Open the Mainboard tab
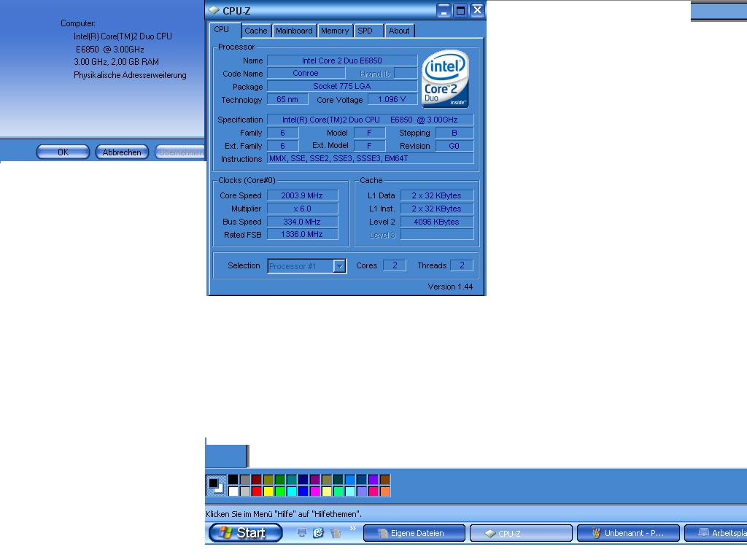This screenshot has width=747, height=560. coord(294,31)
